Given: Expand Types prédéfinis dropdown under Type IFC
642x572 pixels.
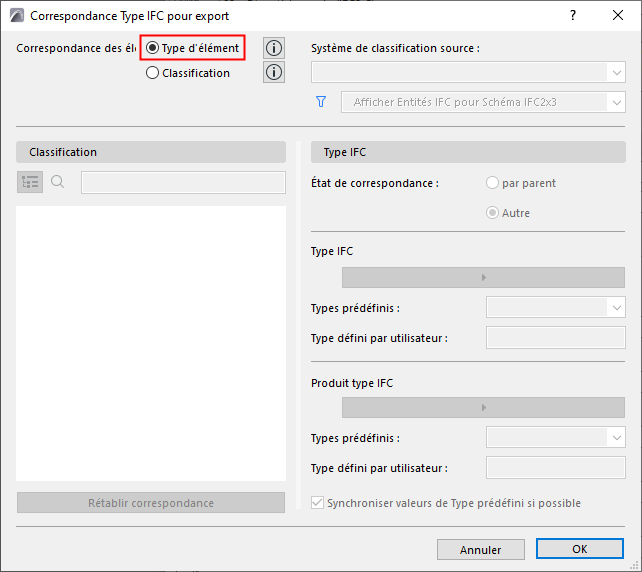Looking at the screenshot, I should click(x=556, y=307).
